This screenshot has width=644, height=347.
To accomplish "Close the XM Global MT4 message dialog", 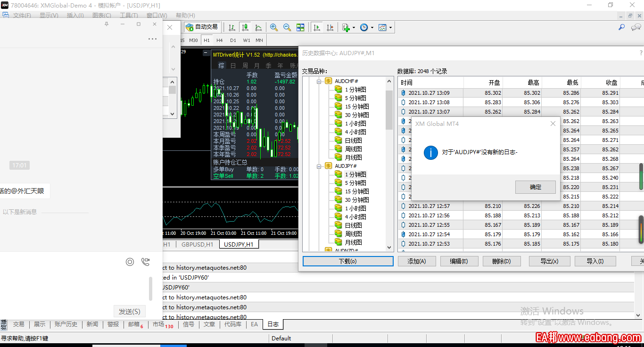I will [553, 124].
